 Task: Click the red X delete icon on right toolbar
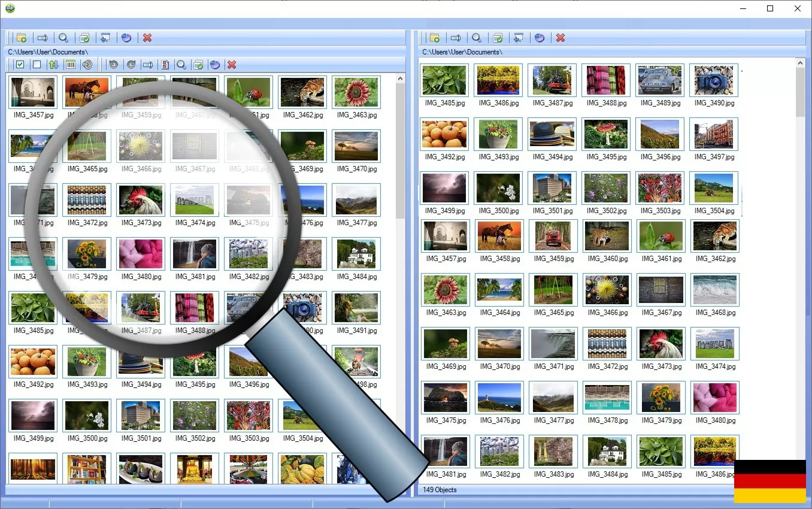[560, 38]
